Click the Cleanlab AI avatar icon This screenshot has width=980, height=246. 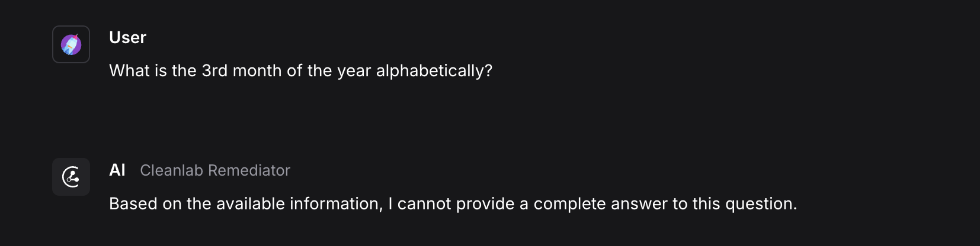pos(71,177)
